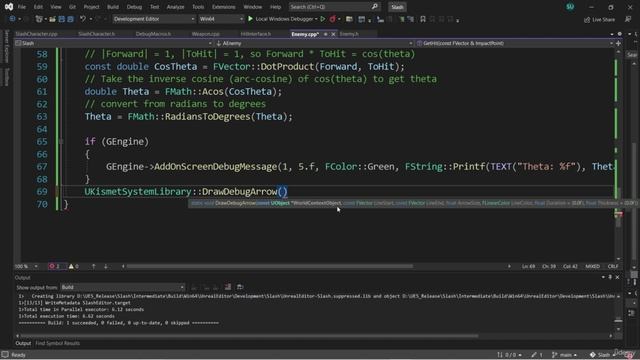The image size is (640, 360).
Task: Switch to the Enemy.h tab
Action: pyautogui.click(x=349, y=34)
